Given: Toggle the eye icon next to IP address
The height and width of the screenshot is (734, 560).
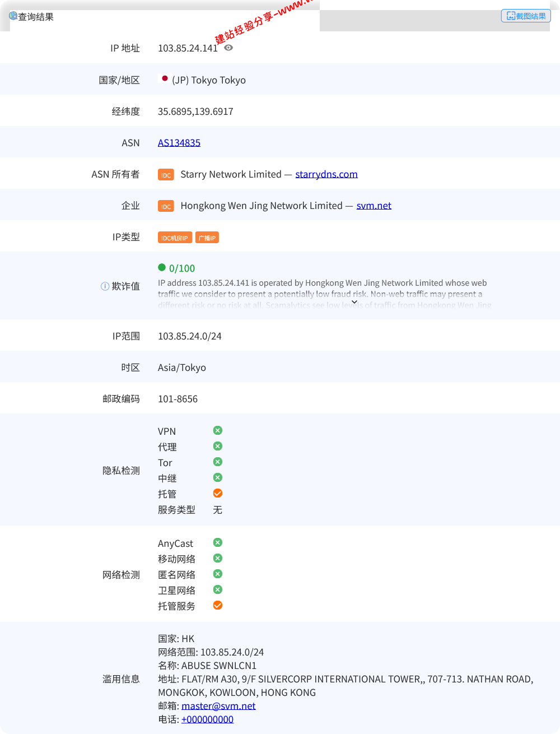Looking at the screenshot, I should tap(228, 48).
